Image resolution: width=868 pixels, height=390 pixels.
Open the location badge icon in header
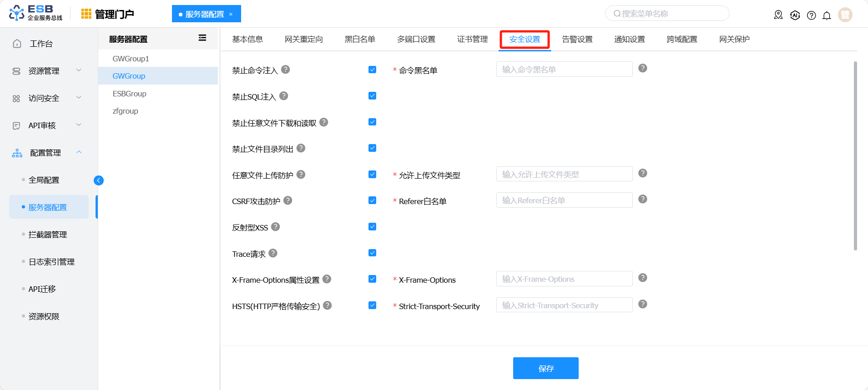[x=778, y=15]
